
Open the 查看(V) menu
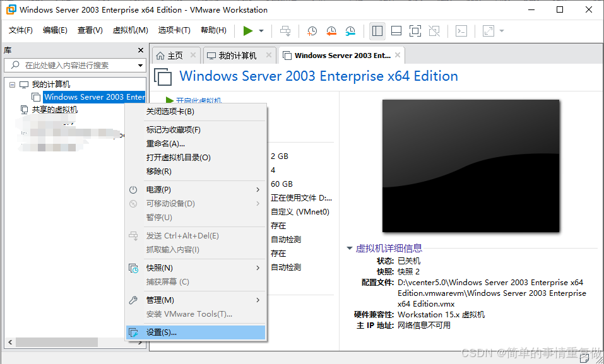90,30
